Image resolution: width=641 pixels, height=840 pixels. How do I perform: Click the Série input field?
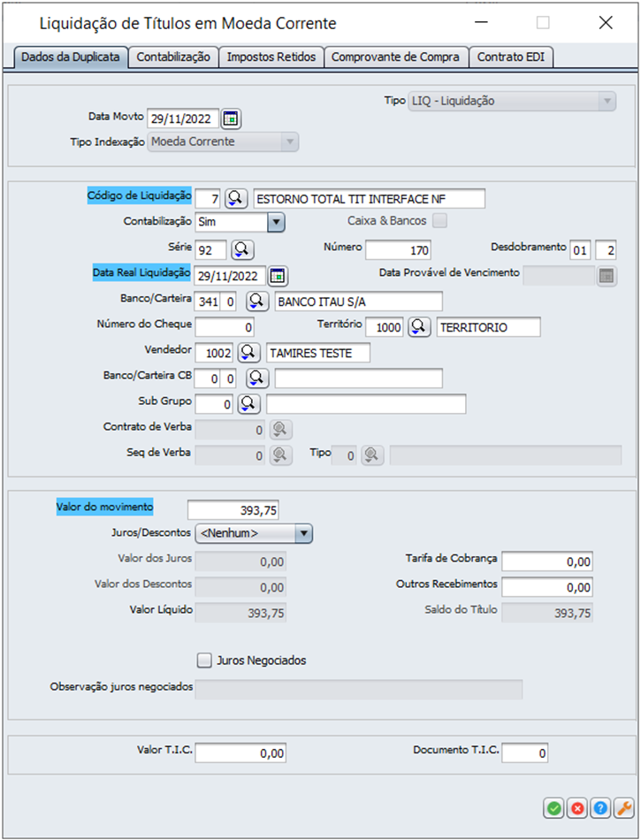pyautogui.click(x=211, y=250)
